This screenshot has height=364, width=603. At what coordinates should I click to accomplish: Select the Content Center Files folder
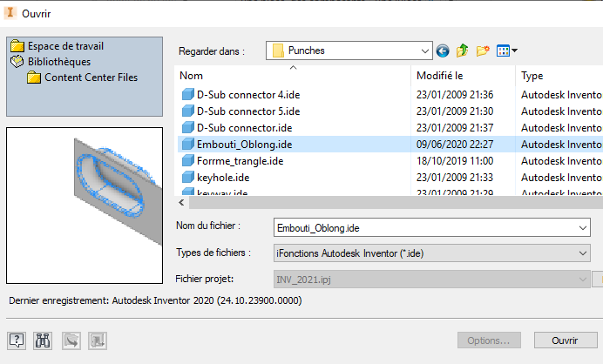pyautogui.click(x=91, y=78)
